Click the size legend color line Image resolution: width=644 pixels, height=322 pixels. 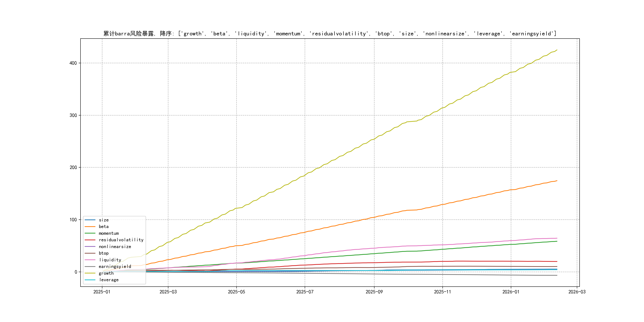pos(90,220)
